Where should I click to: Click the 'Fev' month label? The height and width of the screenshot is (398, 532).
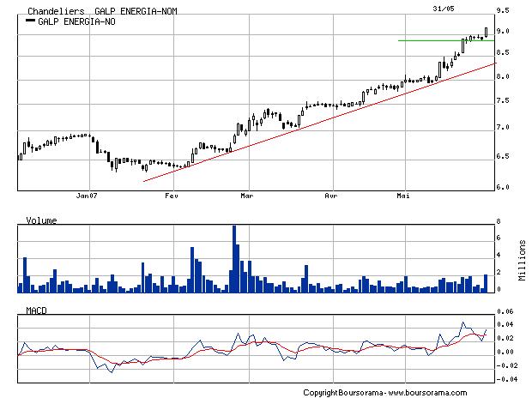click(172, 196)
